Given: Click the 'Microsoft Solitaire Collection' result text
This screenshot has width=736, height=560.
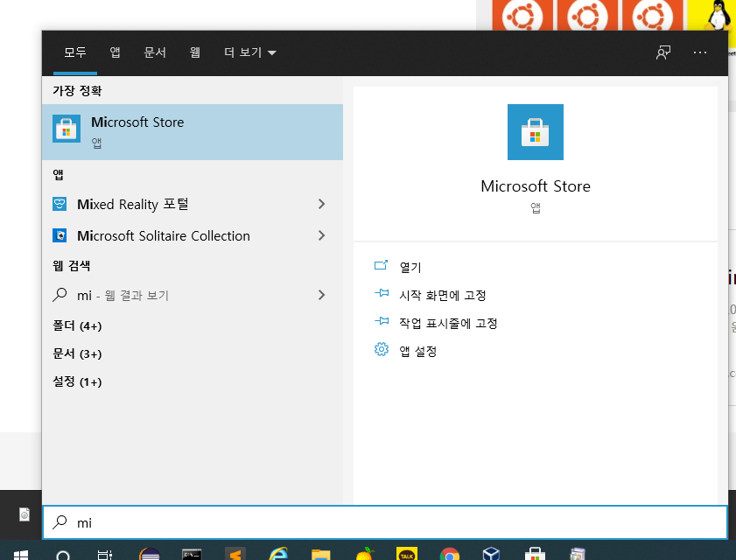Looking at the screenshot, I should (x=164, y=235).
